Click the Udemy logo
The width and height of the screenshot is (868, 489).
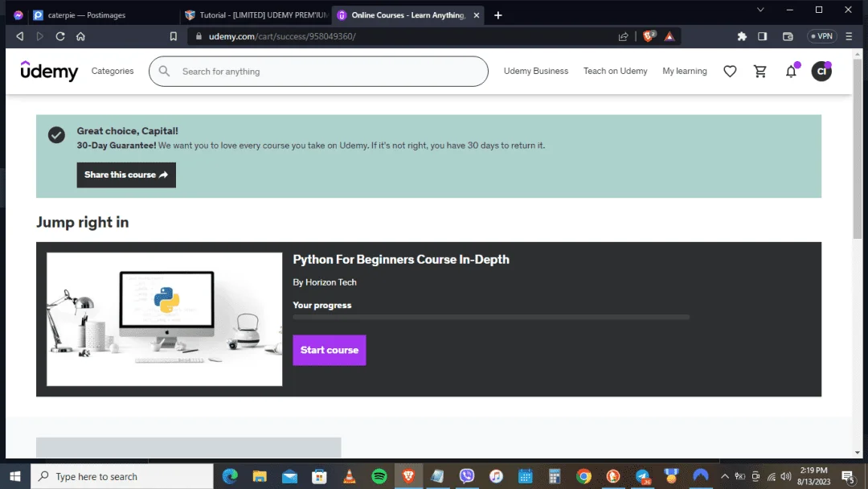(x=49, y=71)
